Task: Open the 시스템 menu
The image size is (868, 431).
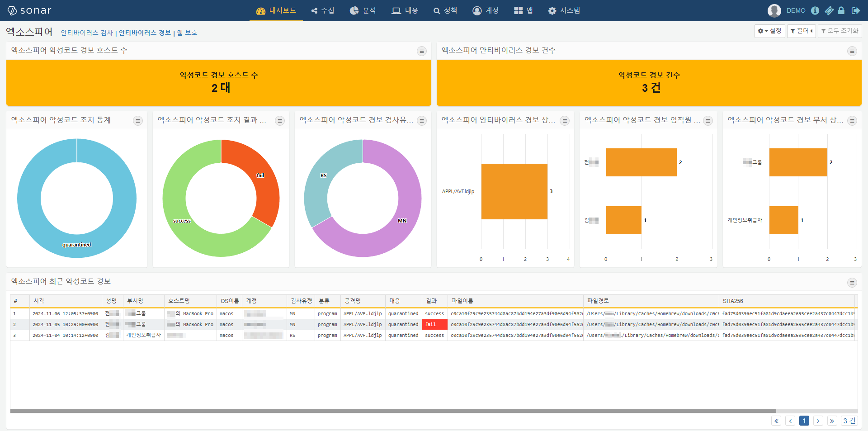Action: point(564,10)
